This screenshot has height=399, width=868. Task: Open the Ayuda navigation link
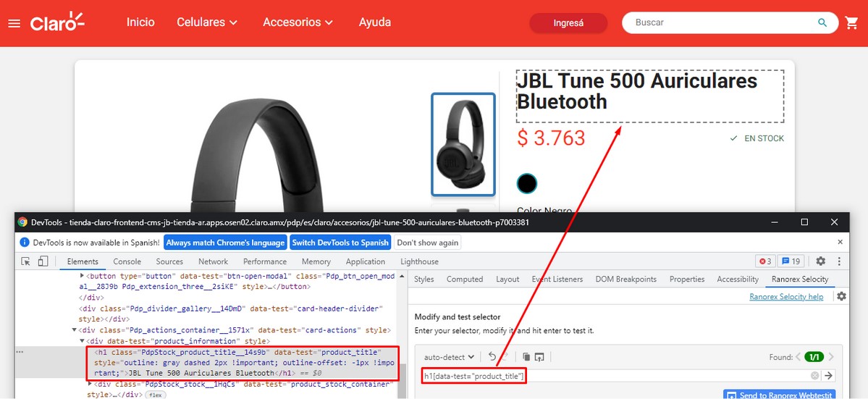tap(375, 22)
